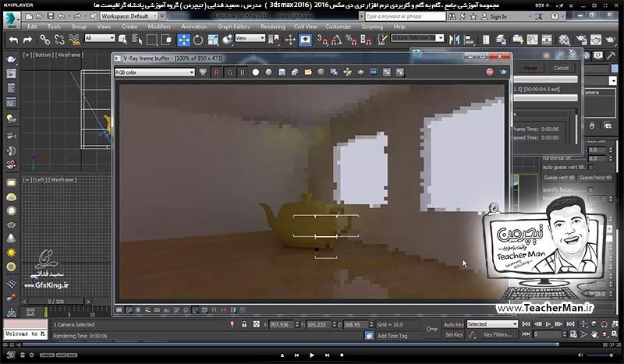Open the Rendering menu
The image size is (624, 364).
click(x=272, y=27)
